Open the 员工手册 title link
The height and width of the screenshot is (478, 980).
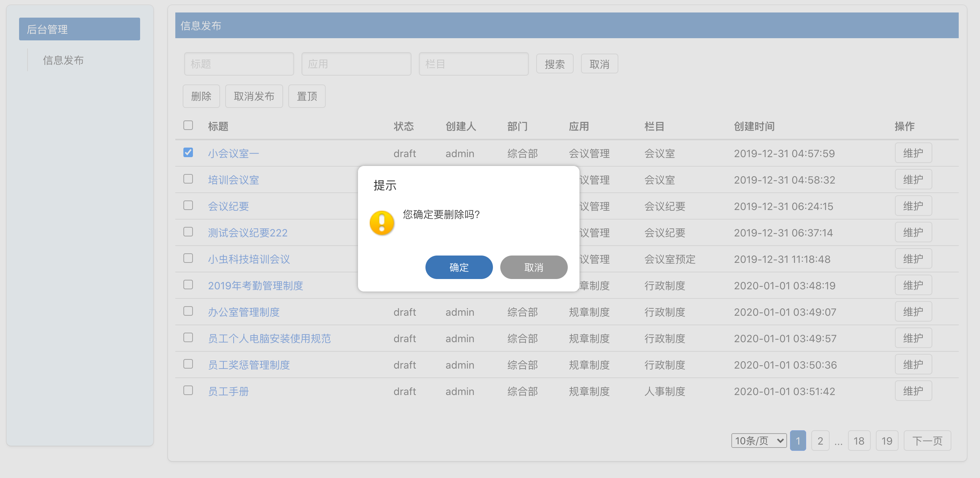tap(228, 391)
